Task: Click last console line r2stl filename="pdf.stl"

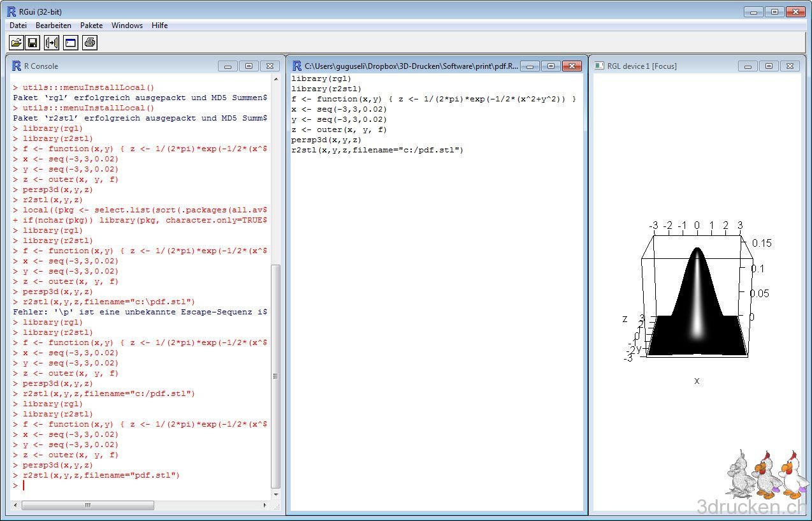Action: click(97, 475)
